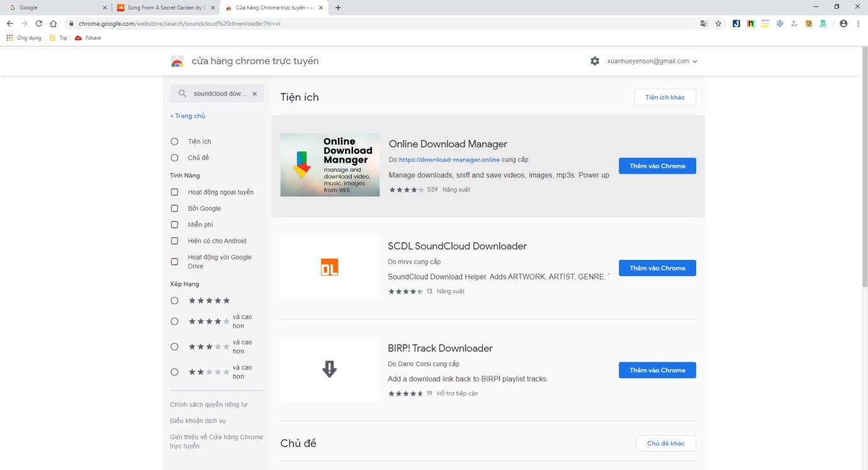Click the colorful N extension icon
This screenshot has width=868, height=470.
click(750, 23)
